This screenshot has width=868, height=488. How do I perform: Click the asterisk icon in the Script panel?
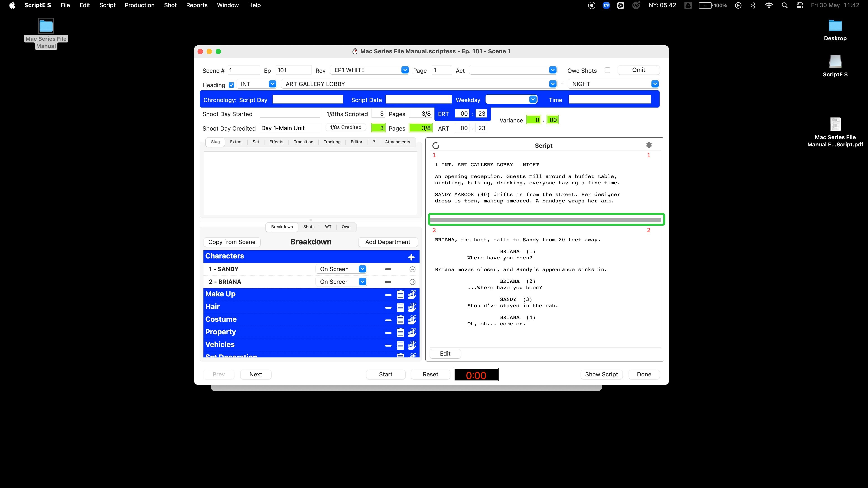(x=649, y=145)
